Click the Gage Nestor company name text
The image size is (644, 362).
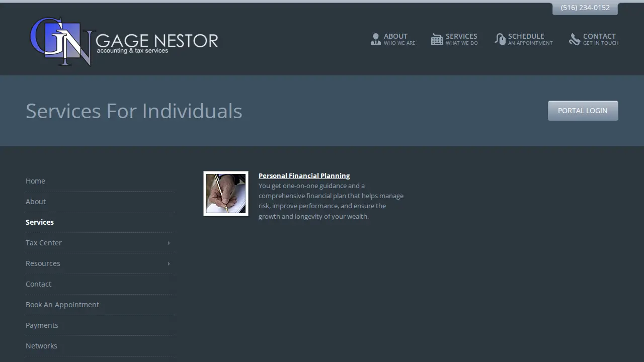coord(157,40)
